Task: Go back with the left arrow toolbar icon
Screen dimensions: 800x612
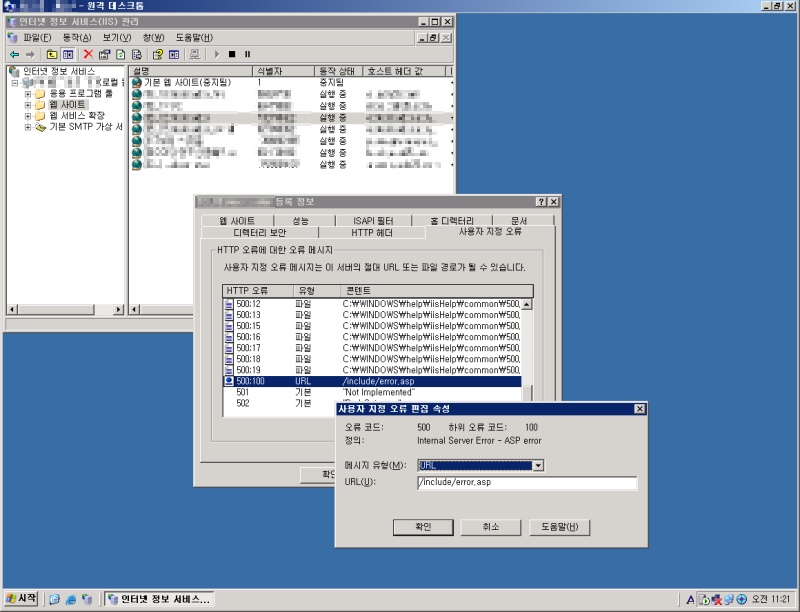Action: pos(14,54)
